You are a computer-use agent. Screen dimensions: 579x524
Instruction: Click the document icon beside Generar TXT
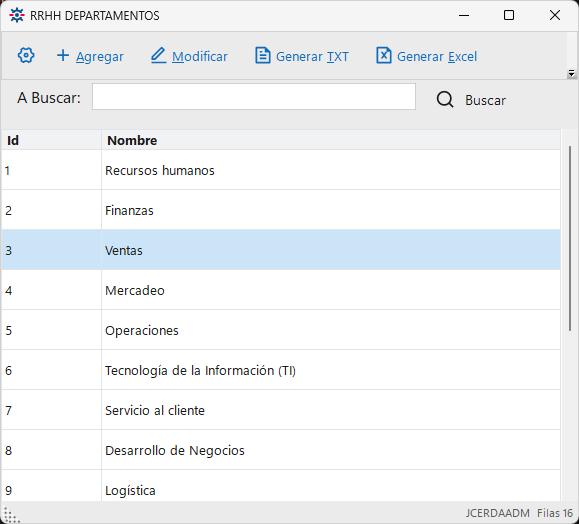point(263,56)
